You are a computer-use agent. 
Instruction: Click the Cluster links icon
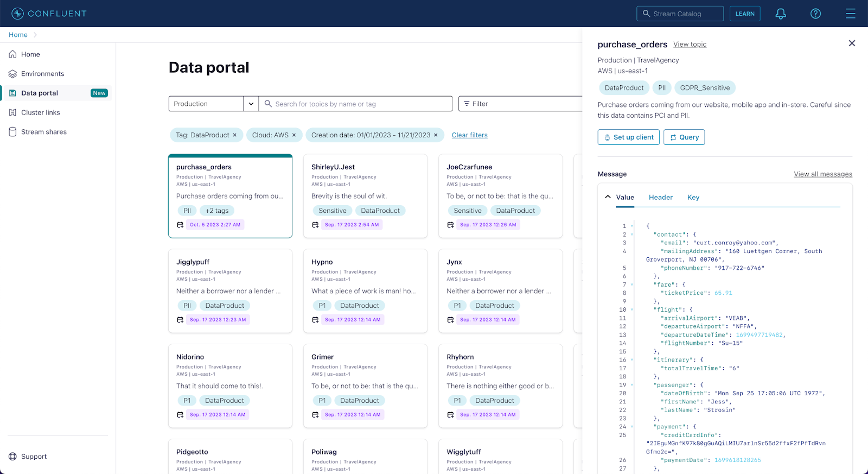(12, 112)
